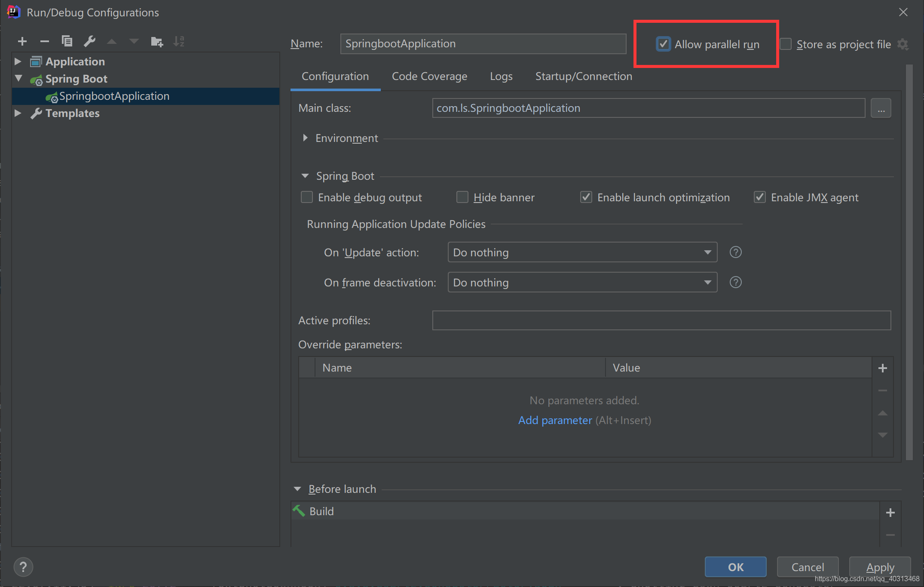Image resolution: width=924 pixels, height=587 pixels.
Task: Move the configuration up with the arrow icon
Action: coord(112,41)
